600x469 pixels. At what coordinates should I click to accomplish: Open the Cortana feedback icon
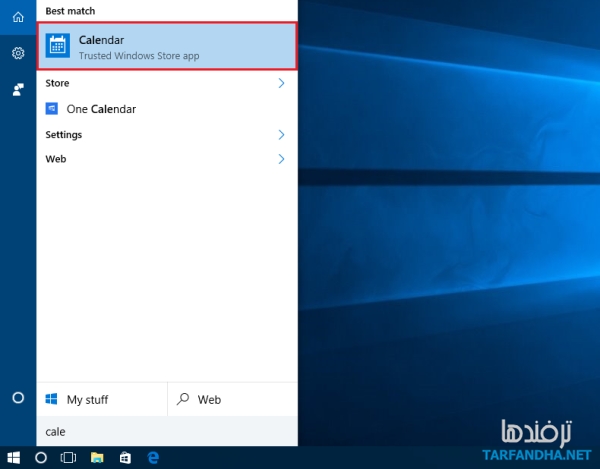click(x=18, y=90)
